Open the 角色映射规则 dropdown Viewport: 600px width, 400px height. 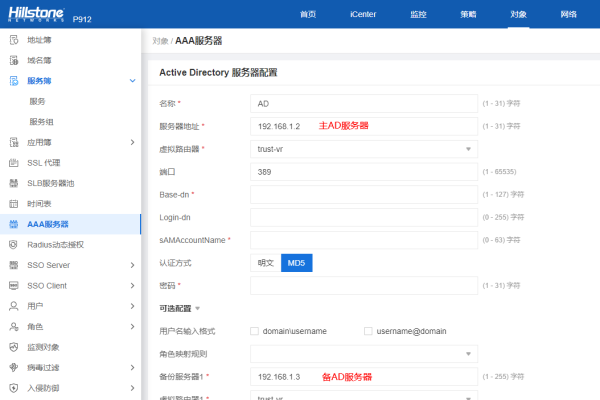[364, 354]
